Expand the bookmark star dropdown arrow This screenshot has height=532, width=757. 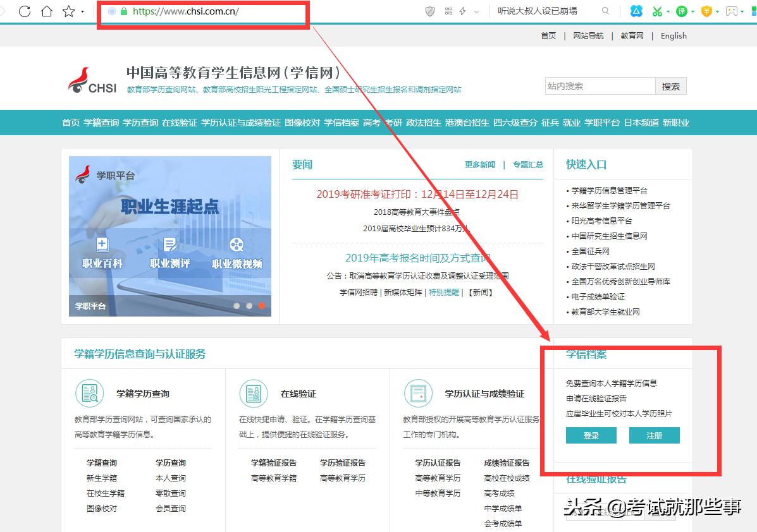(83, 12)
